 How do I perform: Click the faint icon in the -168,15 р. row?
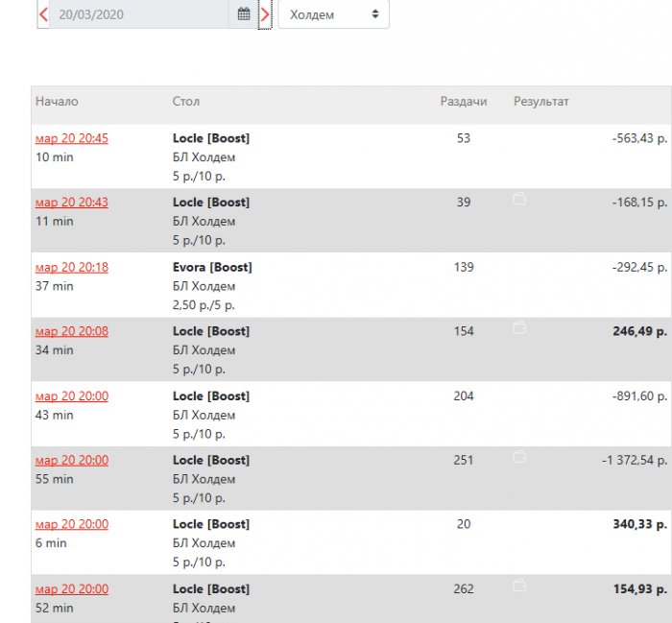519,200
